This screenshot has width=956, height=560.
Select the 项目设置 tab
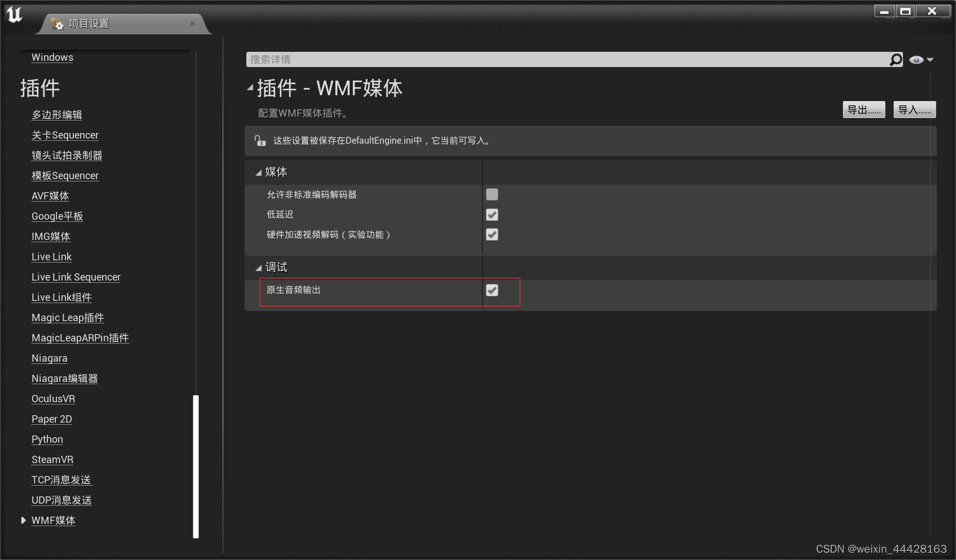click(124, 24)
